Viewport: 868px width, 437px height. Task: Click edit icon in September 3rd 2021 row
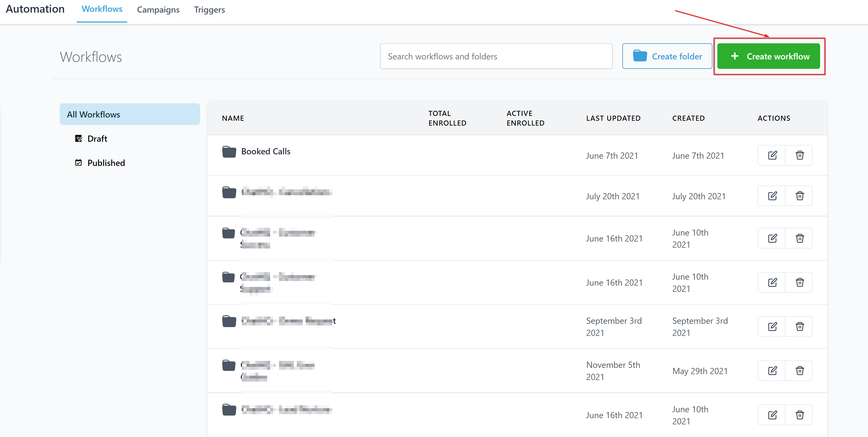(x=772, y=326)
